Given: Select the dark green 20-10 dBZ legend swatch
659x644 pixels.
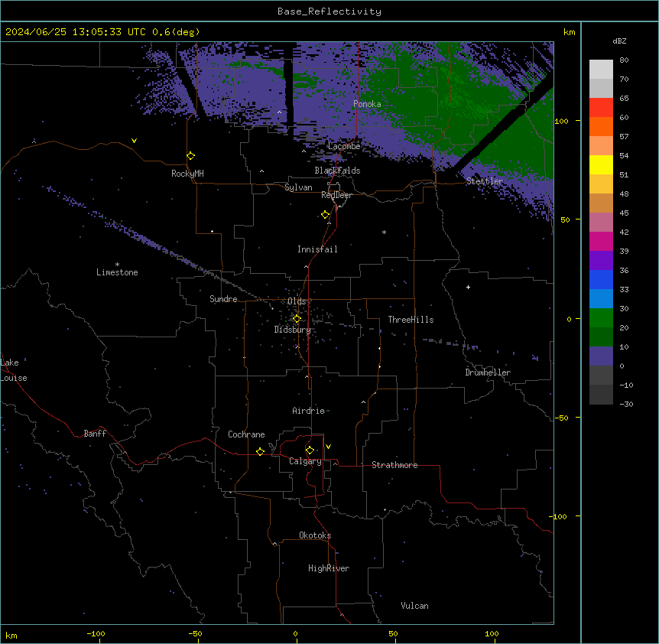Looking at the screenshot, I should coord(601,337).
